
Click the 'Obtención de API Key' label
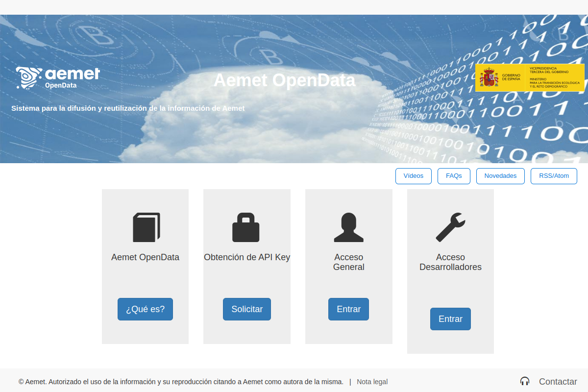pos(247,257)
